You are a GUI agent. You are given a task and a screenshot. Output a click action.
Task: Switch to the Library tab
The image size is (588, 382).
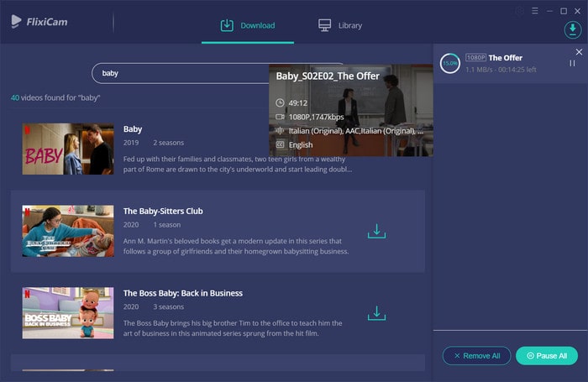click(339, 25)
